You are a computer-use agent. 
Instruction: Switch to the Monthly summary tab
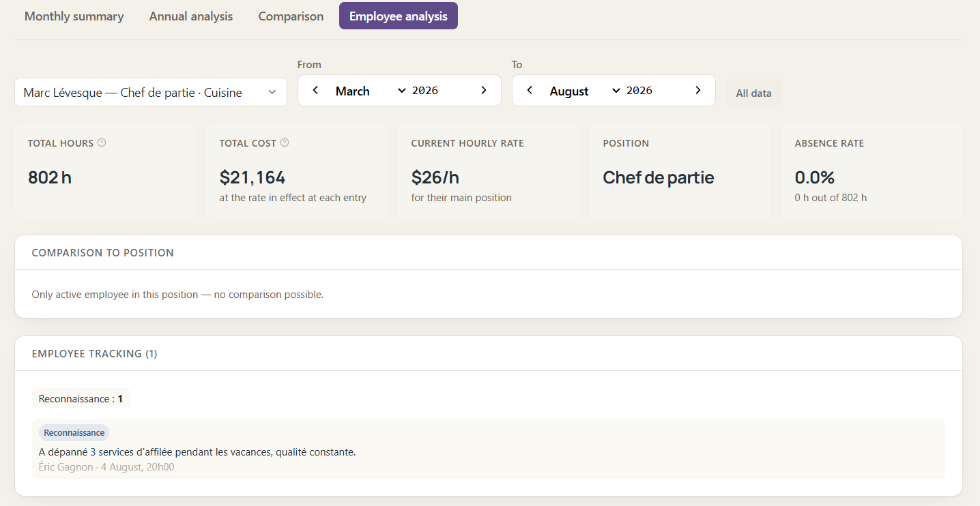click(x=74, y=16)
